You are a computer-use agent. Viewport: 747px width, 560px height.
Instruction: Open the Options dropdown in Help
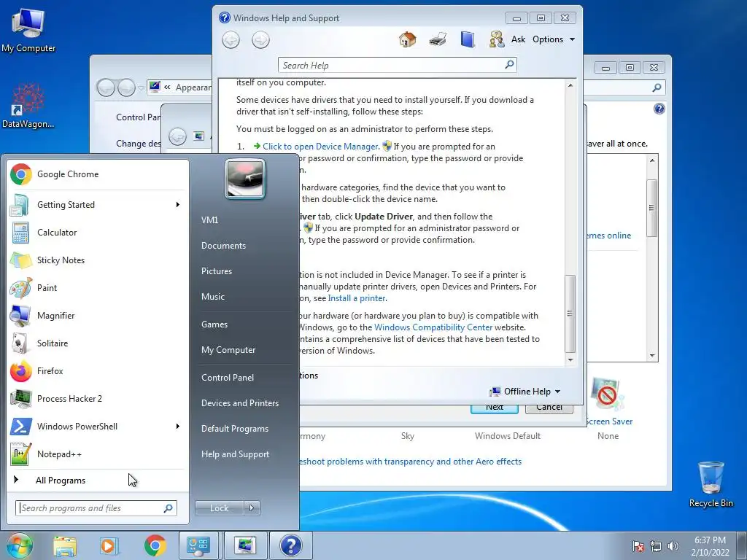[x=554, y=39]
